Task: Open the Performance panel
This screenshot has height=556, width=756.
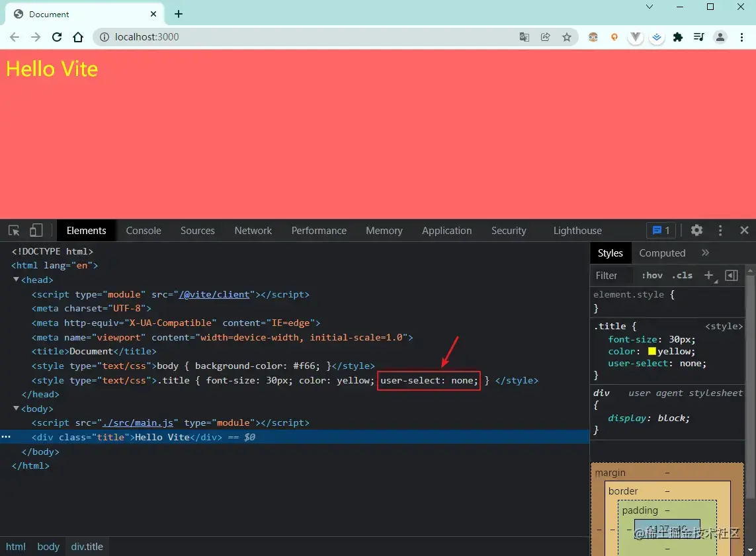Action: [319, 230]
